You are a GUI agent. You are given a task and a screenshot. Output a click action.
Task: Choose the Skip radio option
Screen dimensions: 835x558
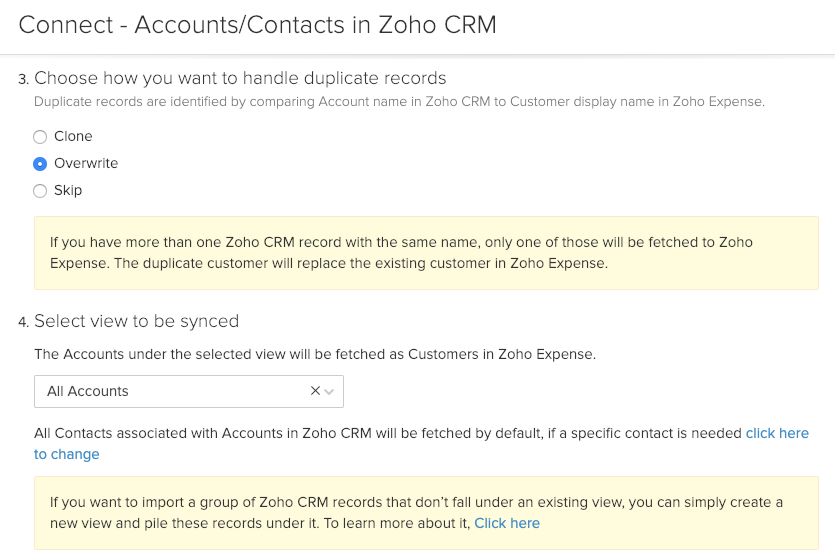click(x=40, y=191)
